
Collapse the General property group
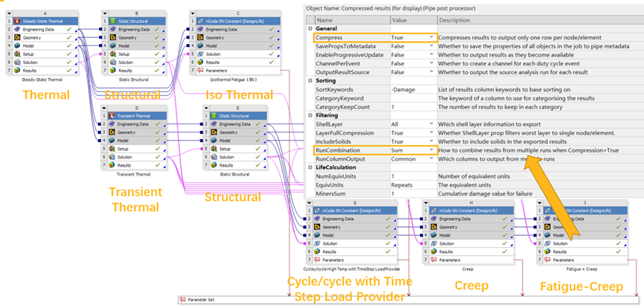tap(310, 29)
